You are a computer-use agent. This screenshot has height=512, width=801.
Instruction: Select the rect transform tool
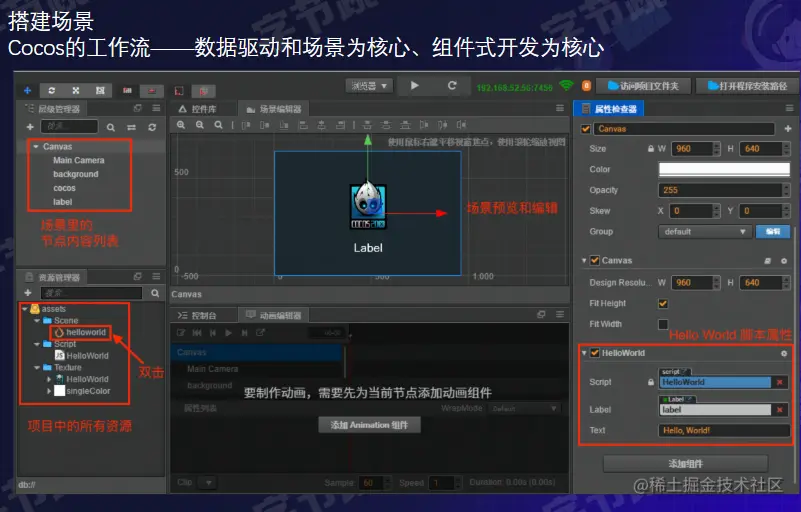pyautogui.click(x=100, y=90)
